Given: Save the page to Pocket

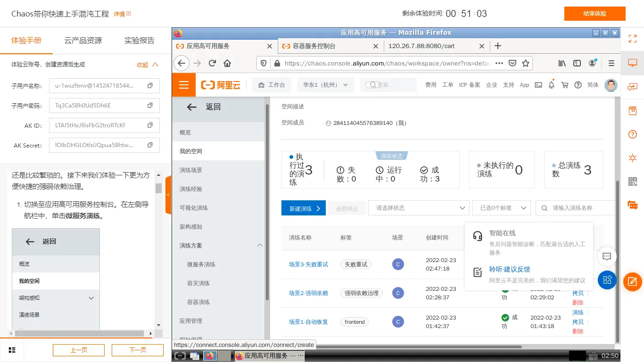Looking at the screenshot, I should [512, 63].
